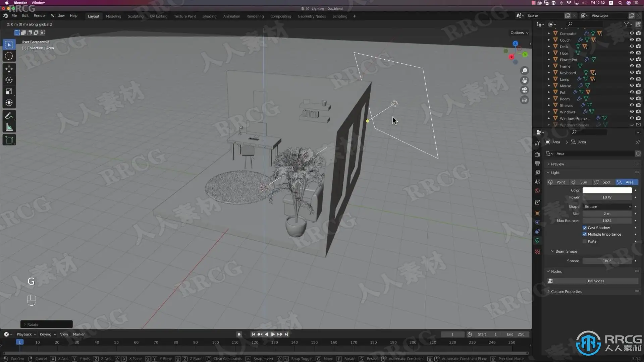Open the Object Data light properties tab
Screen dimensions: 644x362
click(537, 241)
